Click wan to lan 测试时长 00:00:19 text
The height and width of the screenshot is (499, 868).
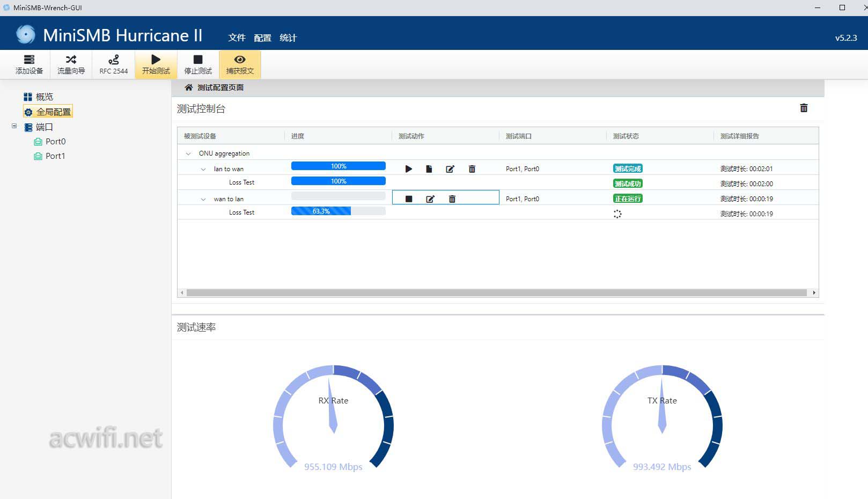[x=747, y=199]
